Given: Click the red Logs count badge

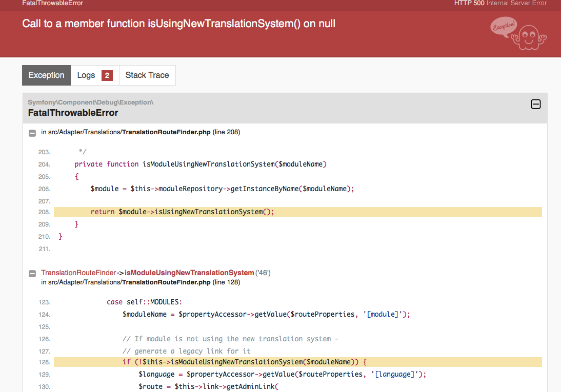Looking at the screenshot, I should [107, 75].
